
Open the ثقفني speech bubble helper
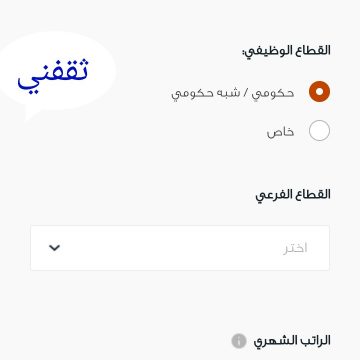click(x=57, y=74)
